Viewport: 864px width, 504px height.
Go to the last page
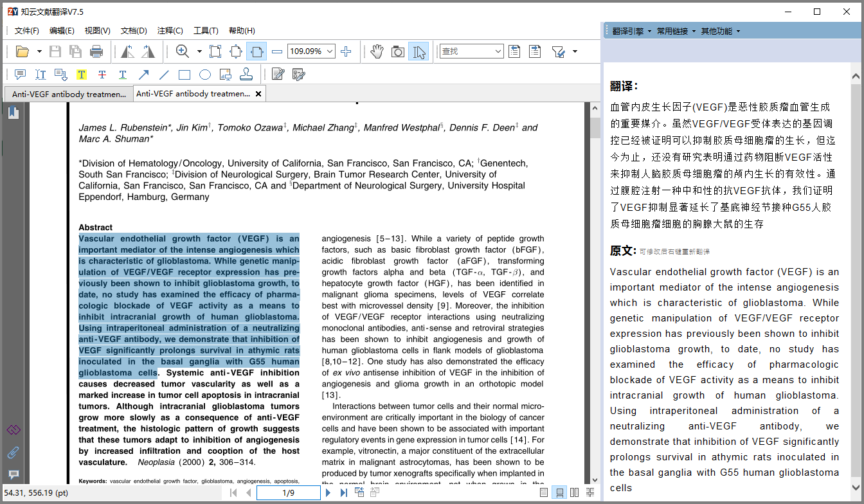point(344,493)
